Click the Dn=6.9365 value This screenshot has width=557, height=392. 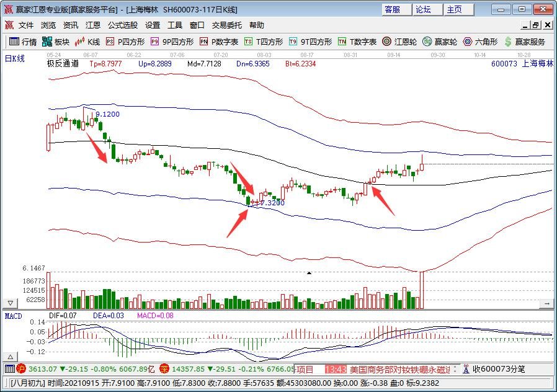[253, 64]
